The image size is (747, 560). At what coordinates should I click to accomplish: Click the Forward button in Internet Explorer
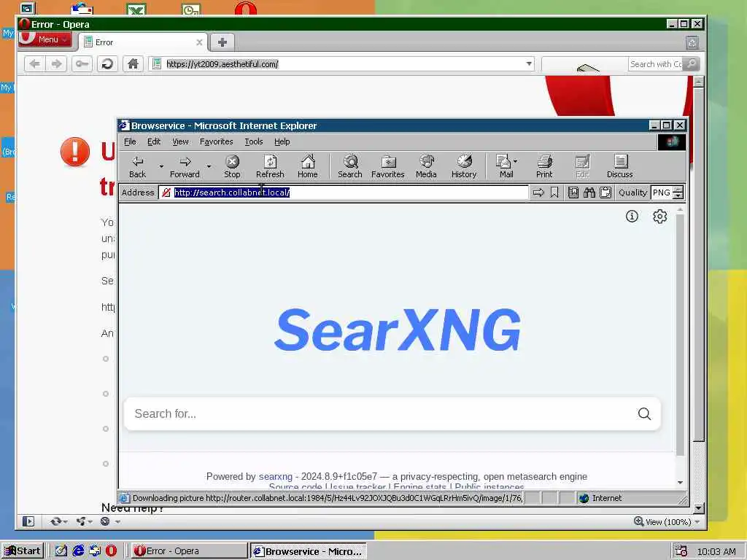[x=185, y=166]
